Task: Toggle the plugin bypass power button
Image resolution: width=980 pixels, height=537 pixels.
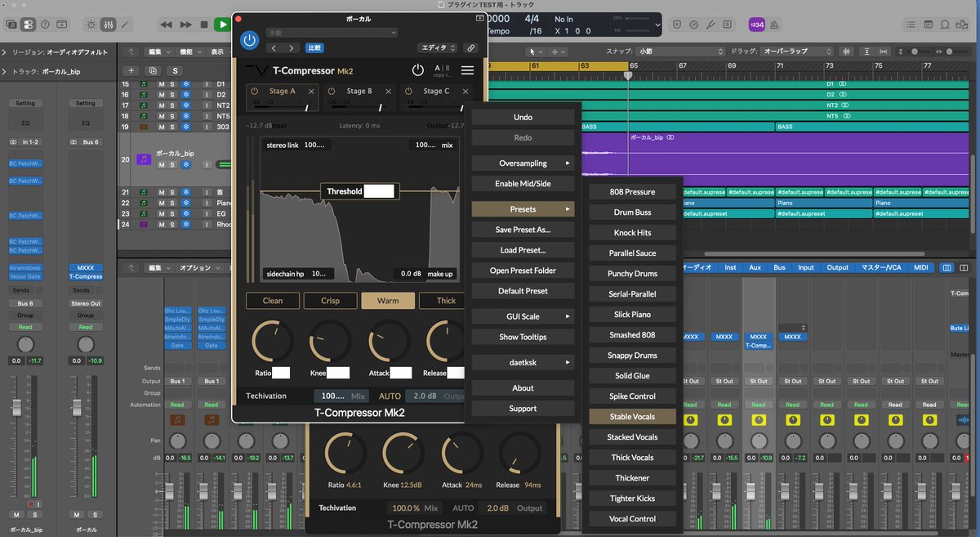Action: pyautogui.click(x=250, y=39)
